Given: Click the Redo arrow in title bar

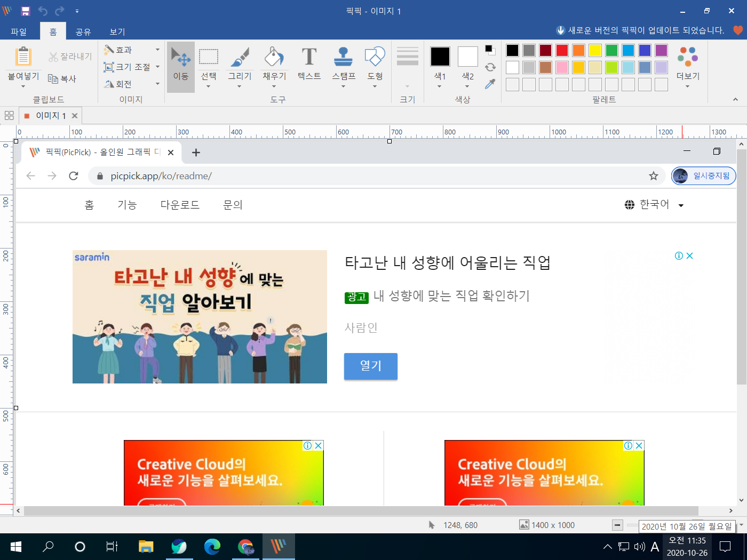Looking at the screenshot, I should pyautogui.click(x=60, y=11).
